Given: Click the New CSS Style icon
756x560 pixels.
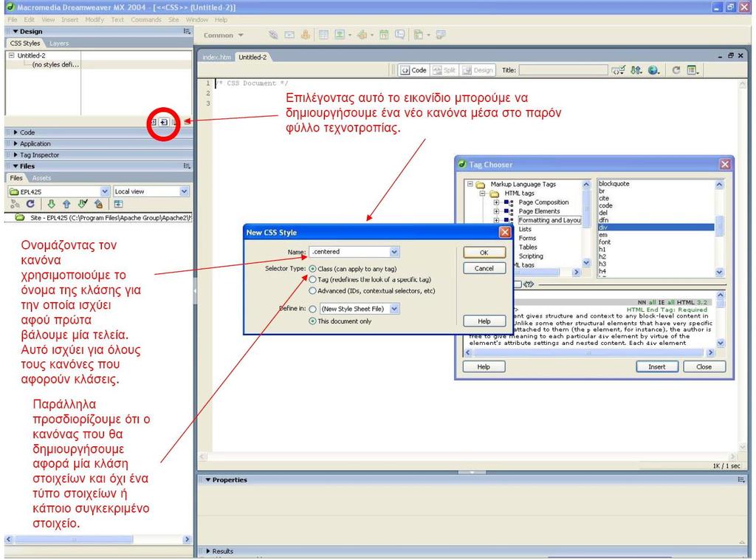Looking at the screenshot, I should tap(164, 123).
